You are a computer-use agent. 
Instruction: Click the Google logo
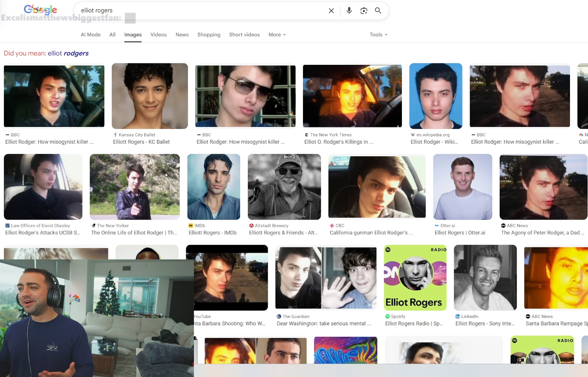[40, 10]
